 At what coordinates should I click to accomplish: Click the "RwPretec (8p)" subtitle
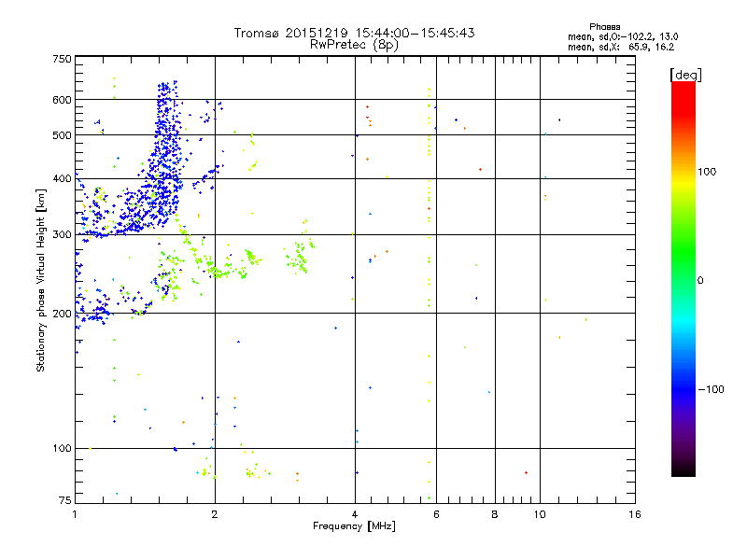354,45
